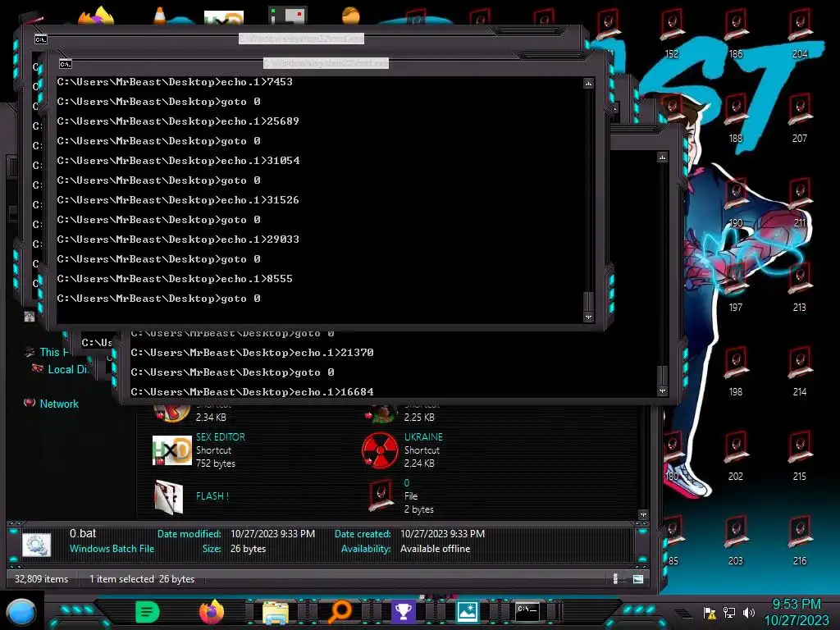
Task: Select desktop icon labeled 202
Action: click(x=736, y=455)
